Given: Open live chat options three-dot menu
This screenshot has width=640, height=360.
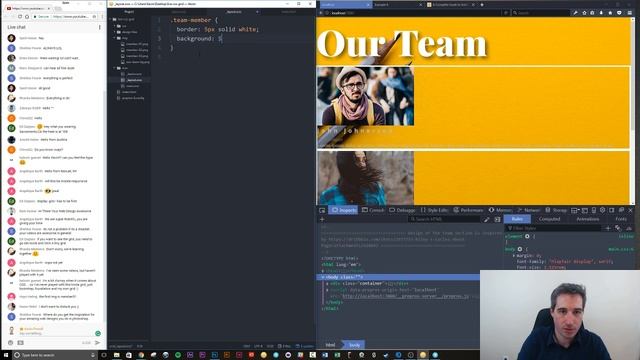Looking at the screenshot, I should click(x=100, y=27).
